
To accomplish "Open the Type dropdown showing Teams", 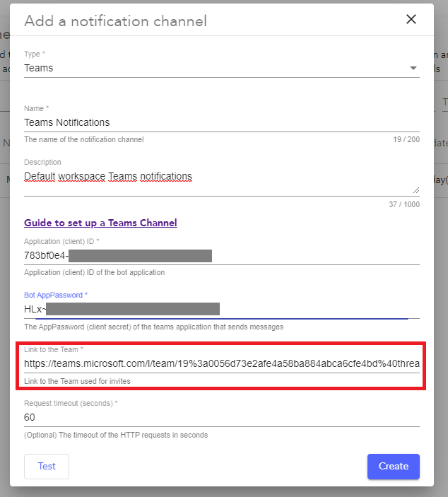I will [x=222, y=68].
